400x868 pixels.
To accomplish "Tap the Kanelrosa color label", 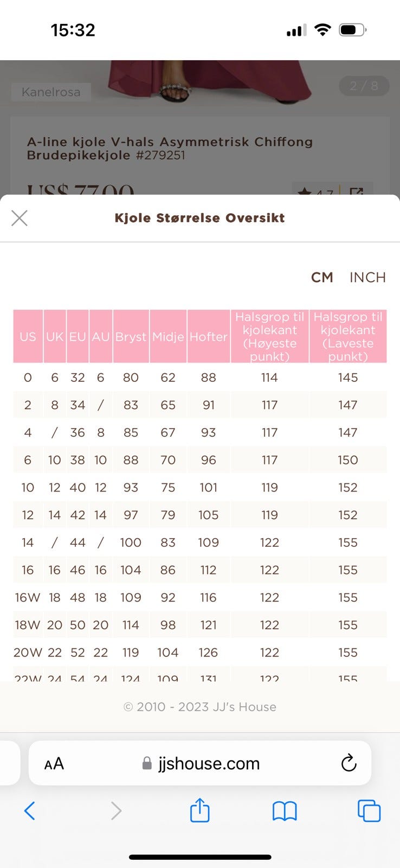I will pos(51,92).
